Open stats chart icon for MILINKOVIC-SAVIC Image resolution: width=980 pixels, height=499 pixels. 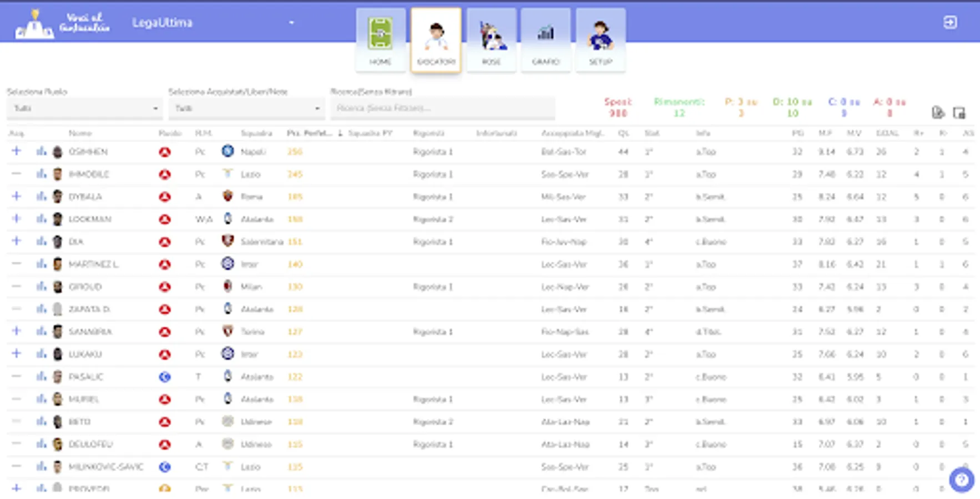tap(42, 467)
